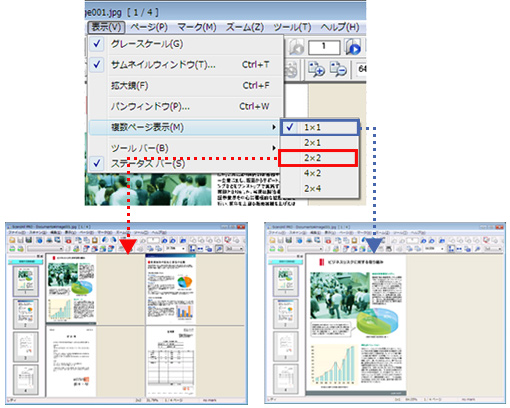
Task: Click magnifier icon in 1×1 window
Action: click(x=477, y=249)
